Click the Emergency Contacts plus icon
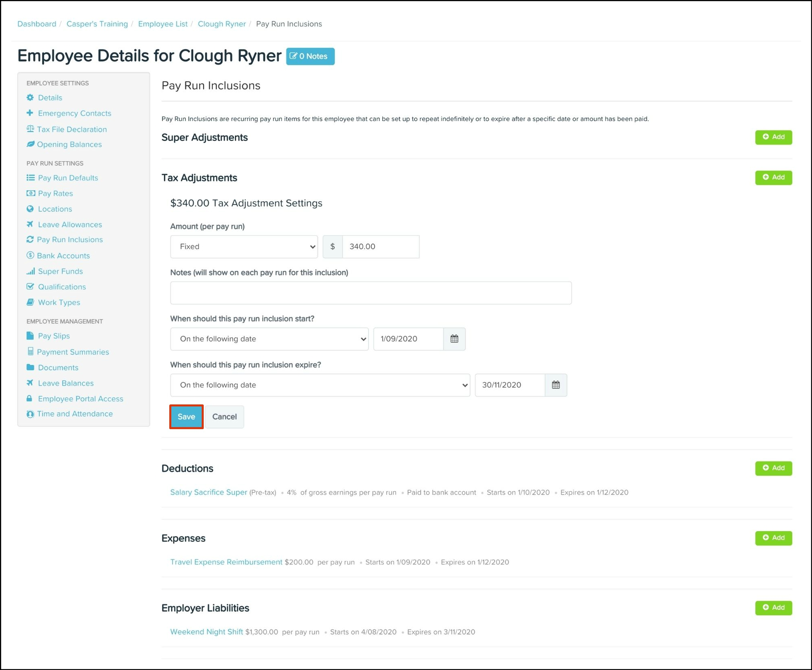The image size is (812, 670). [x=30, y=113]
